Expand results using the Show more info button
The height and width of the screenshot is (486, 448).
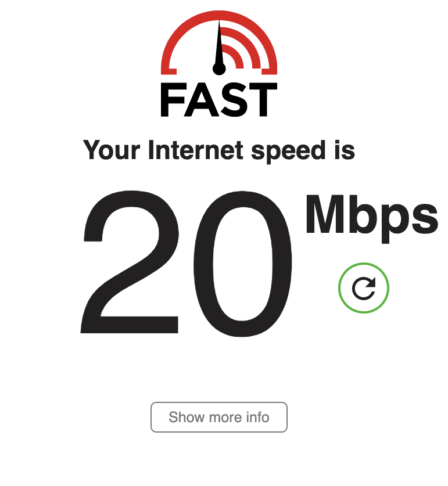(219, 417)
